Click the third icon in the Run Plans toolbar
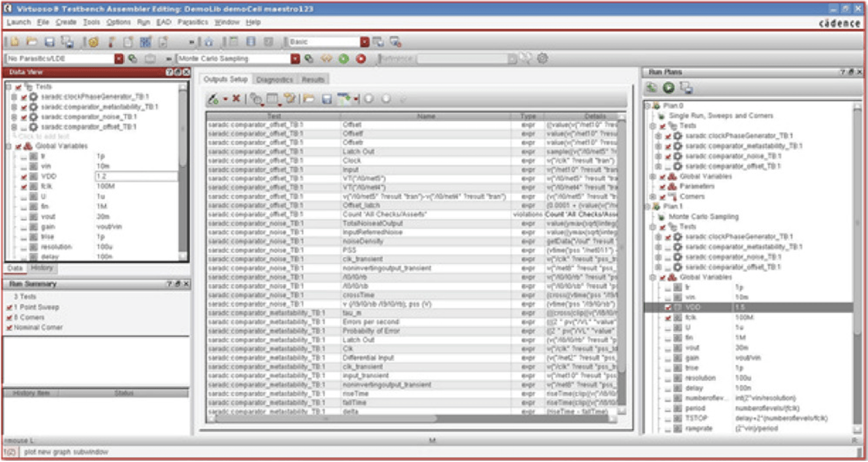868x462 pixels. (686, 88)
